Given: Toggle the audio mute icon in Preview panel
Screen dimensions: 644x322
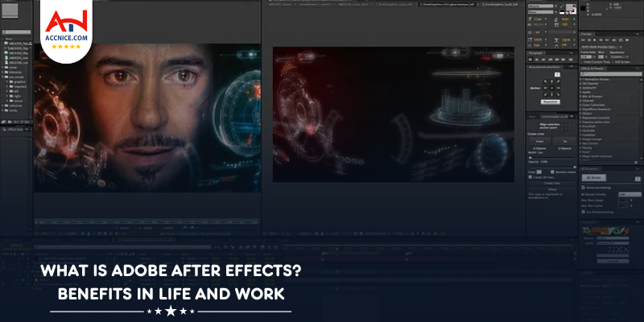Looking at the screenshot, I should click(614, 40).
